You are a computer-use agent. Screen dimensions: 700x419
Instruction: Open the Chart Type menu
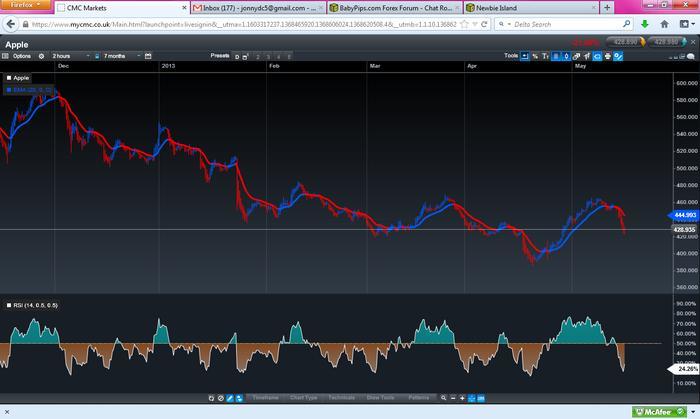304,398
